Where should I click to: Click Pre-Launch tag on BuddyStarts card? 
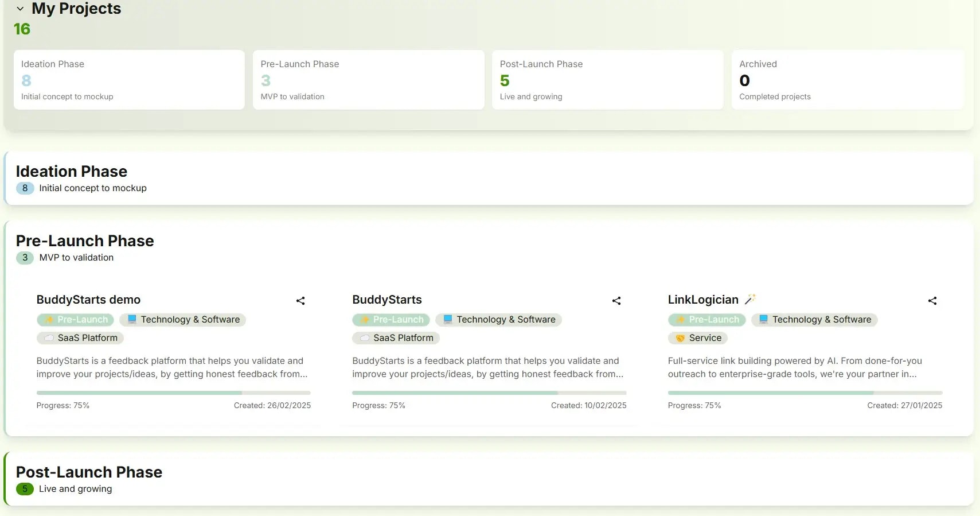(391, 320)
